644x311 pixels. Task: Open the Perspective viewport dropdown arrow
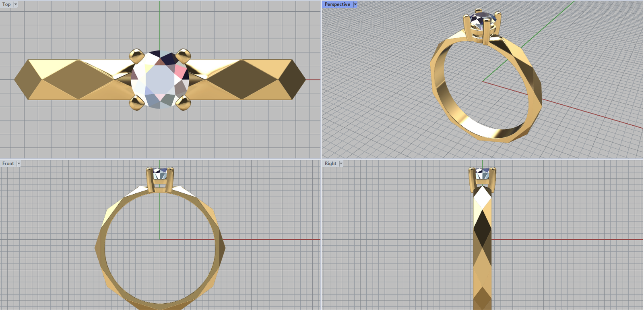(x=355, y=4)
